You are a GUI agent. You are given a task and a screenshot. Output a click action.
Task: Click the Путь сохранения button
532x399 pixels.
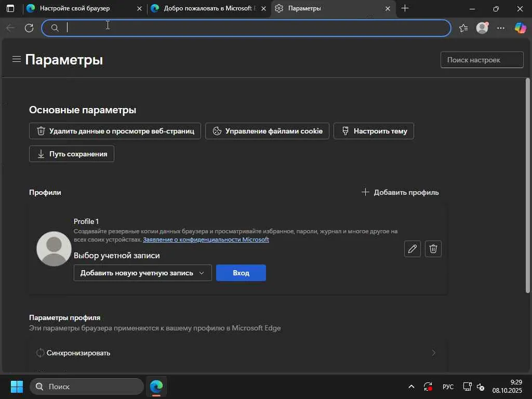[x=72, y=154]
